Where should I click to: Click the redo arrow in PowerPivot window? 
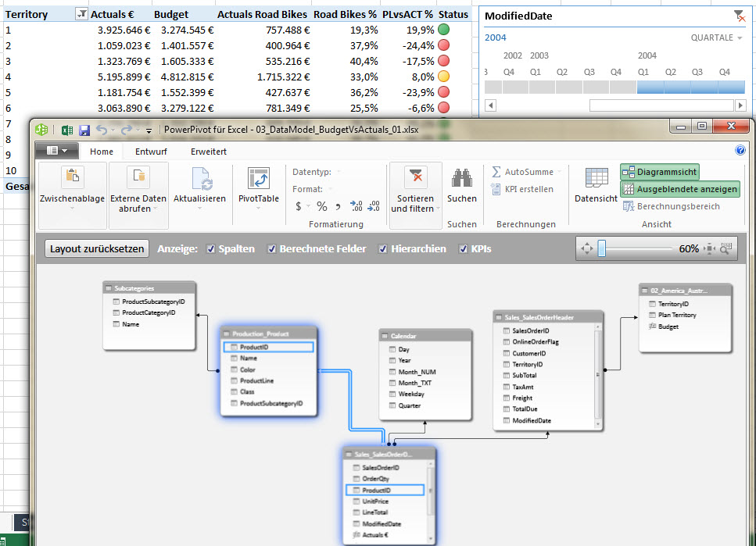tap(127, 130)
